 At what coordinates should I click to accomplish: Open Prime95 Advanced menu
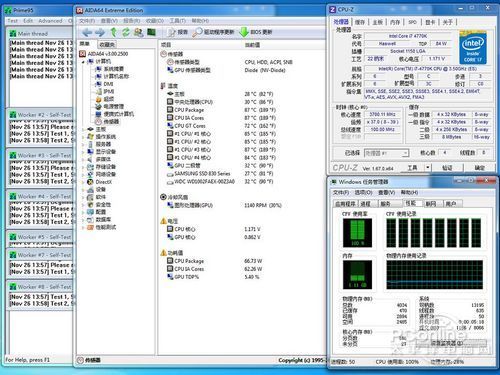pyautogui.click(x=50, y=21)
